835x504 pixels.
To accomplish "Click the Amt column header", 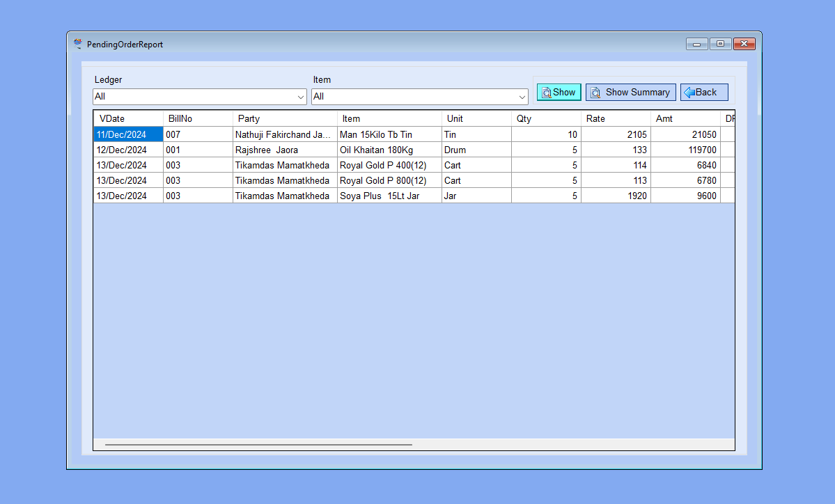I will (x=685, y=118).
